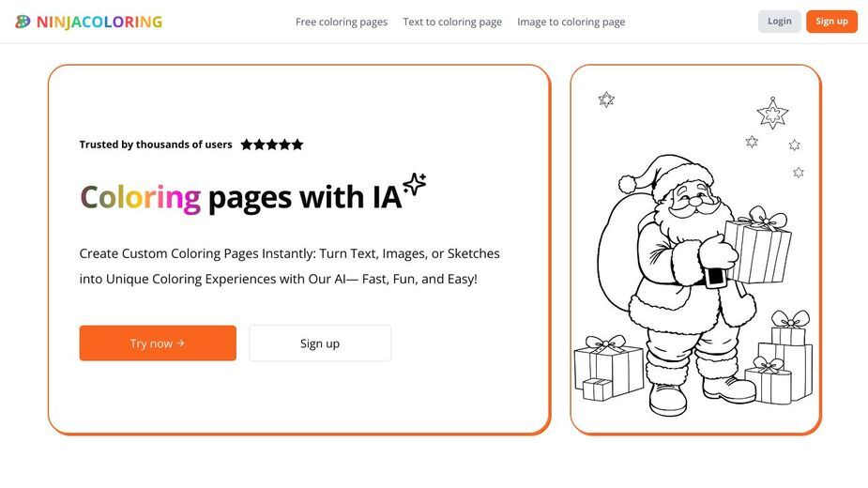Click the Try now button
Screen dimensions: 868x488
pos(158,343)
